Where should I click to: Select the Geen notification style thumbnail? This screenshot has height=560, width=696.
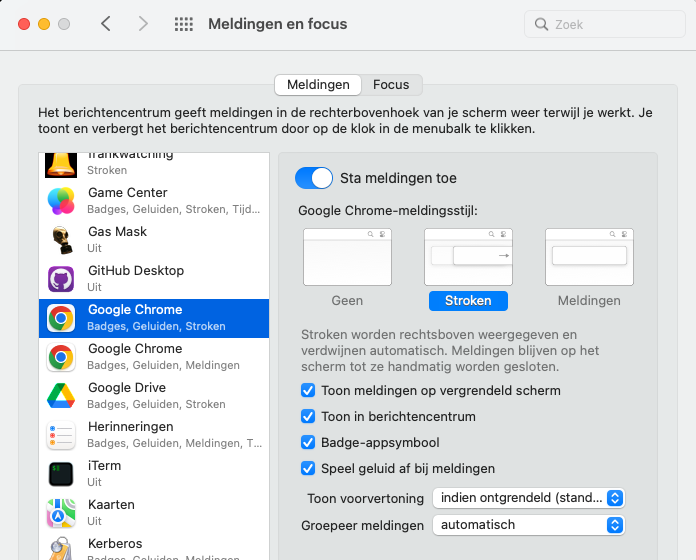coord(347,257)
